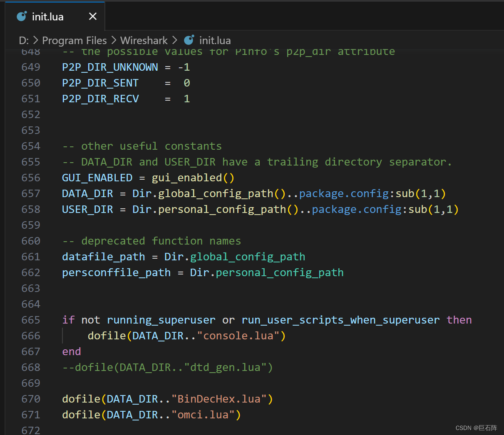Click the GUI_ENABLED variable name
Image resolution: width=504 pixels, height=435 pixels.
click(x=97, y=178)
